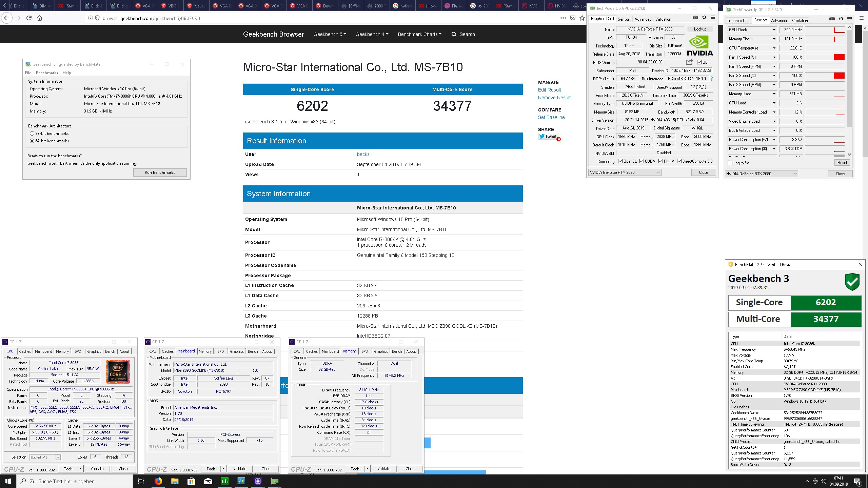
Task: Open the SPD tab in CPU-Z Memory window
Action: [x=365, y=351]
